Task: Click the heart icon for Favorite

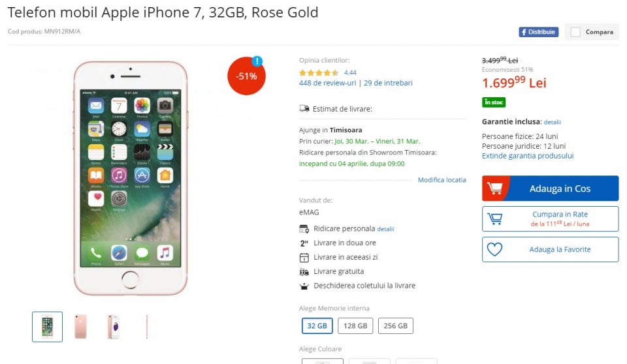Action: 494,249
